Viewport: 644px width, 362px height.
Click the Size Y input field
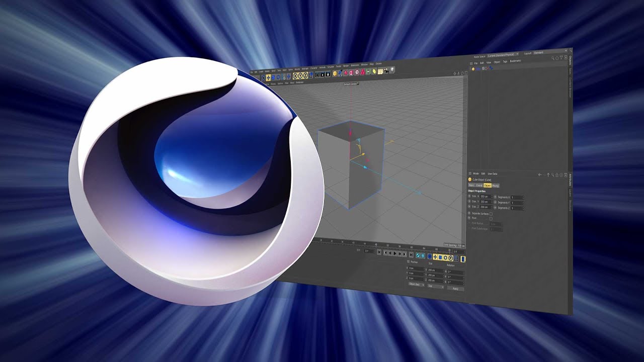click(486, 202)
